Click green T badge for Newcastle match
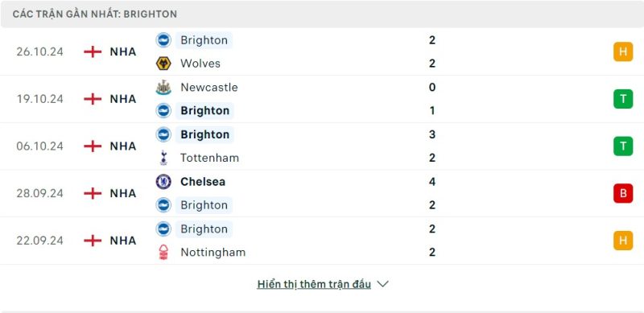Screen dimensions: 644x313 623,99
